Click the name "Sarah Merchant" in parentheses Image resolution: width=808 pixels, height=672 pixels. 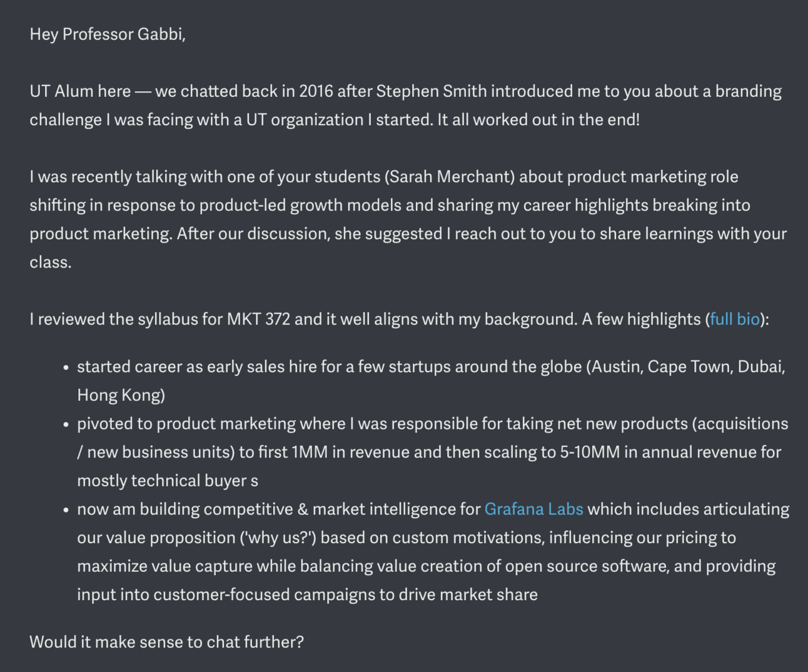(x=449, y=177)
